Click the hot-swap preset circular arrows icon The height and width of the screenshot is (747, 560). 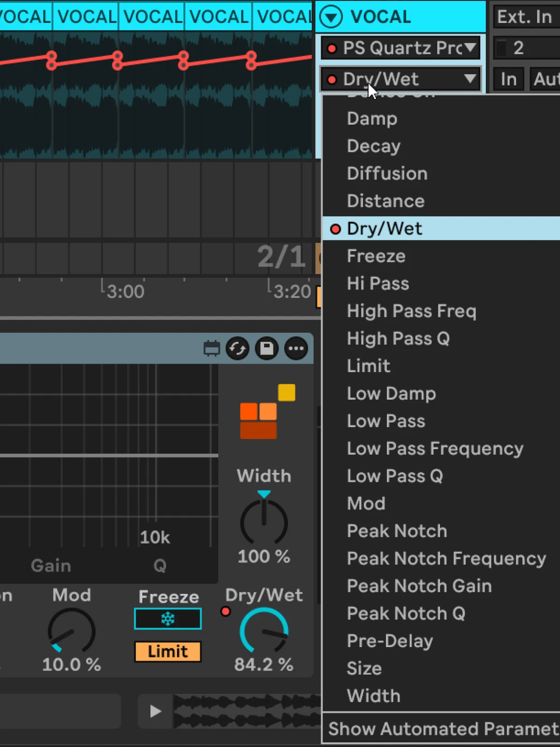pos(238,348)
